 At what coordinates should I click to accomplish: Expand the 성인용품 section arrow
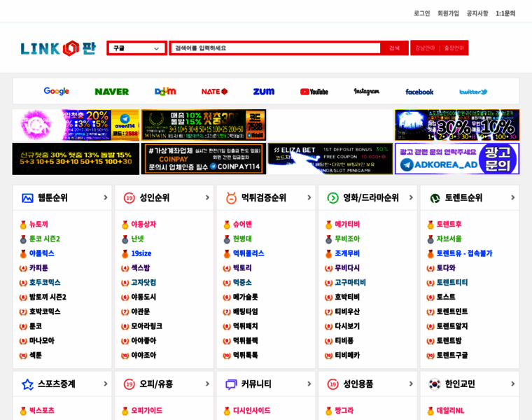(411, 384)
